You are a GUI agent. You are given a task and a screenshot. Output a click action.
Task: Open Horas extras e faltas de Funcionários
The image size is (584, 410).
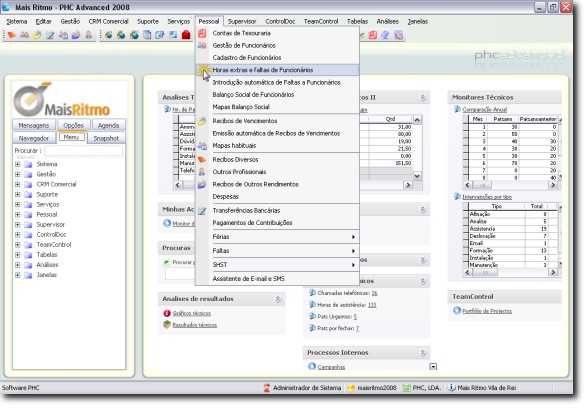[277, 70]
